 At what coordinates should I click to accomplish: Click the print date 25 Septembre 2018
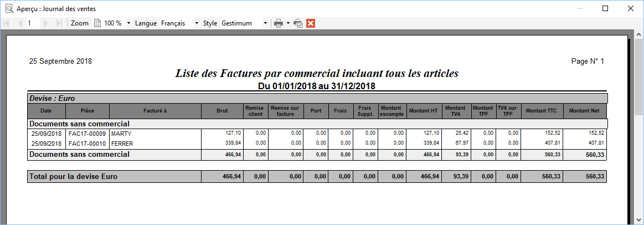[60, 62]
